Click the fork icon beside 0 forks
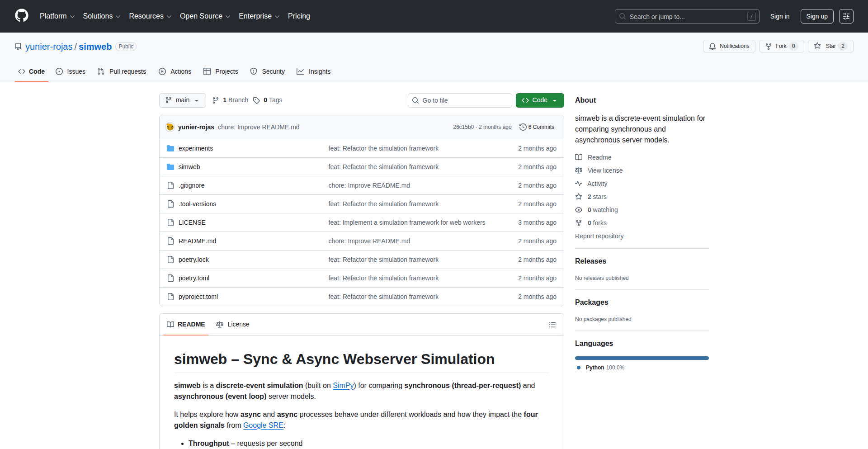This screenshot has width=868, height=449. click(579, 223)
